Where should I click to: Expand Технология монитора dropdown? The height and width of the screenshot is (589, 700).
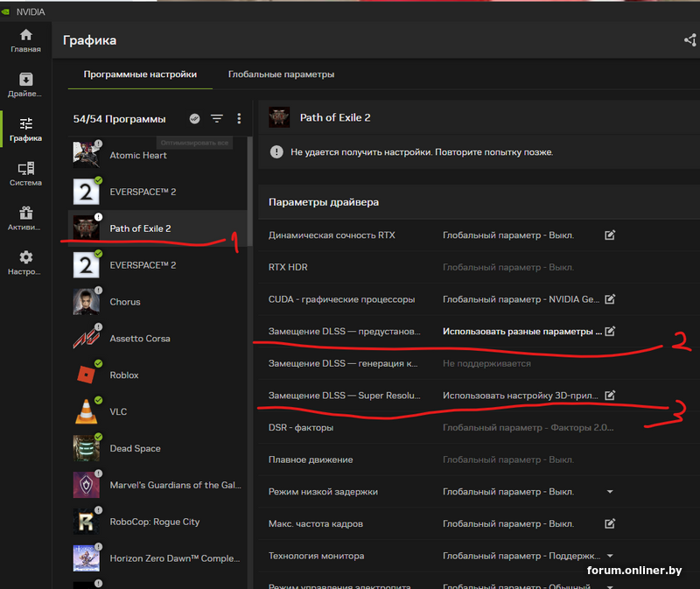[610, 556]
